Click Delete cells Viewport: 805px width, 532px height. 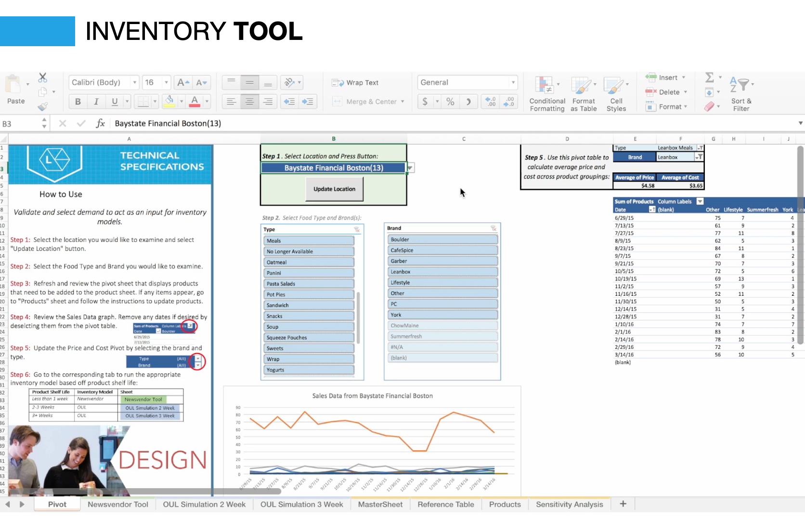[666, 92]
